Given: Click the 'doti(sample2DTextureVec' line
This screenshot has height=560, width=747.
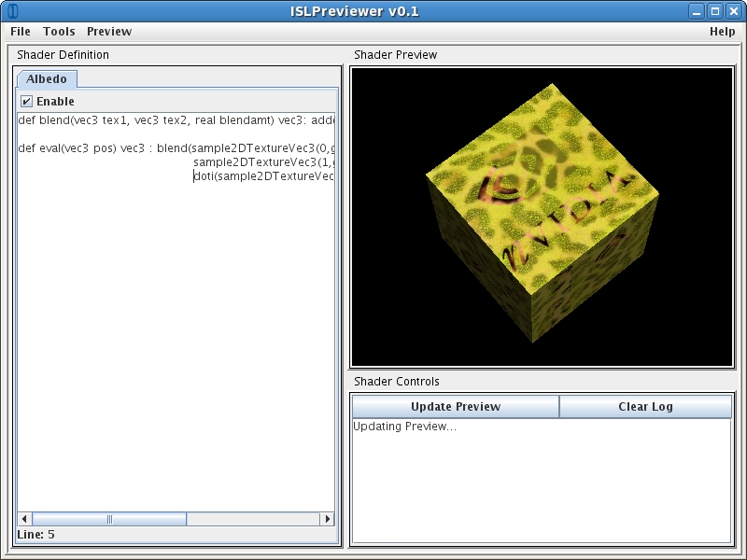Looking at the screenshot, I should pos(263,176).
